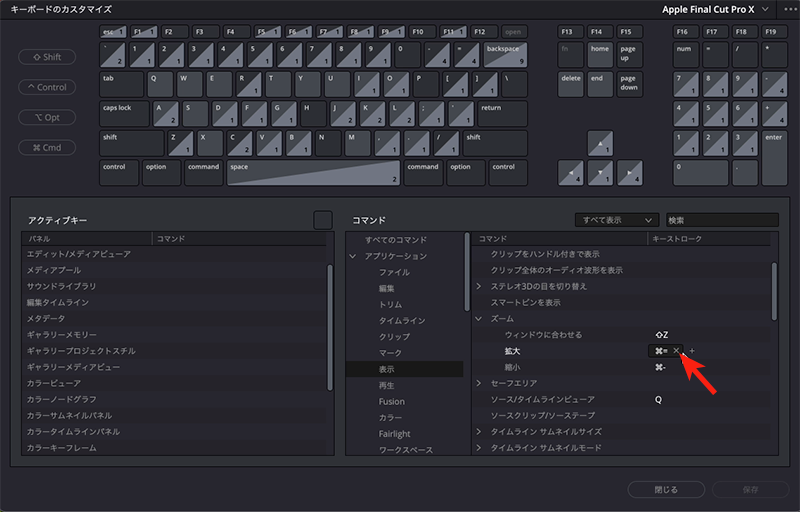Click the right arrow key
The image size is (800, 512).
coord(630,173)
